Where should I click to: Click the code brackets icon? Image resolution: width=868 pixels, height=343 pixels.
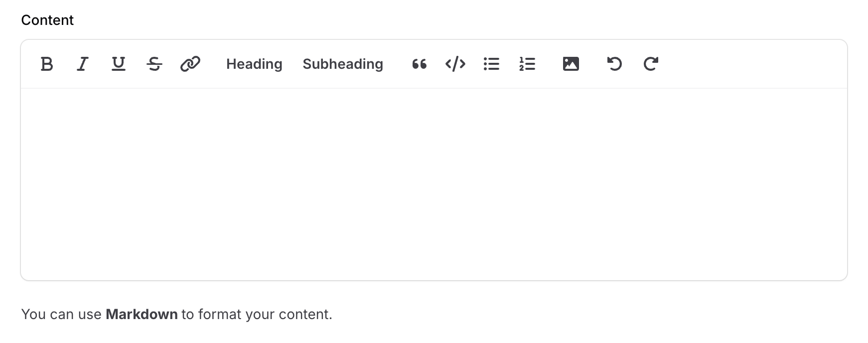click(x=455, y=64)
